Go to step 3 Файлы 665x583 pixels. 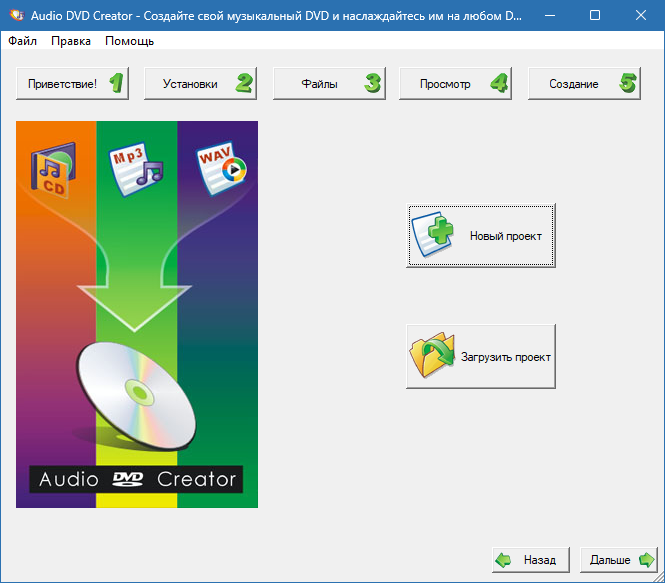330,84
